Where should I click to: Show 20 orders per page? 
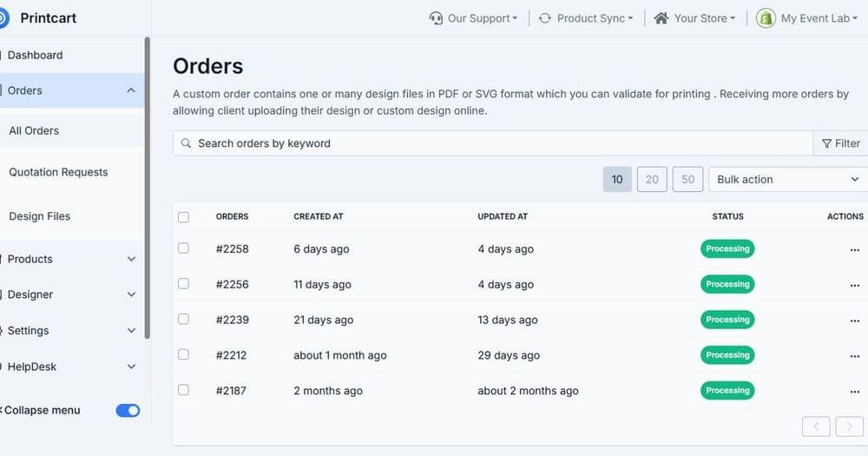click(652, 180)
